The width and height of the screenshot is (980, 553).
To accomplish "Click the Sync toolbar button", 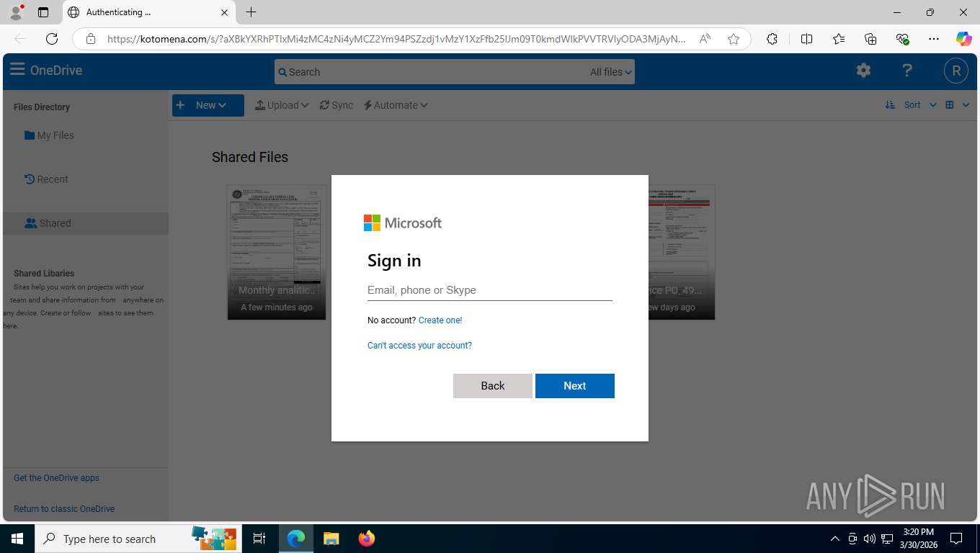I will (337, 105).
